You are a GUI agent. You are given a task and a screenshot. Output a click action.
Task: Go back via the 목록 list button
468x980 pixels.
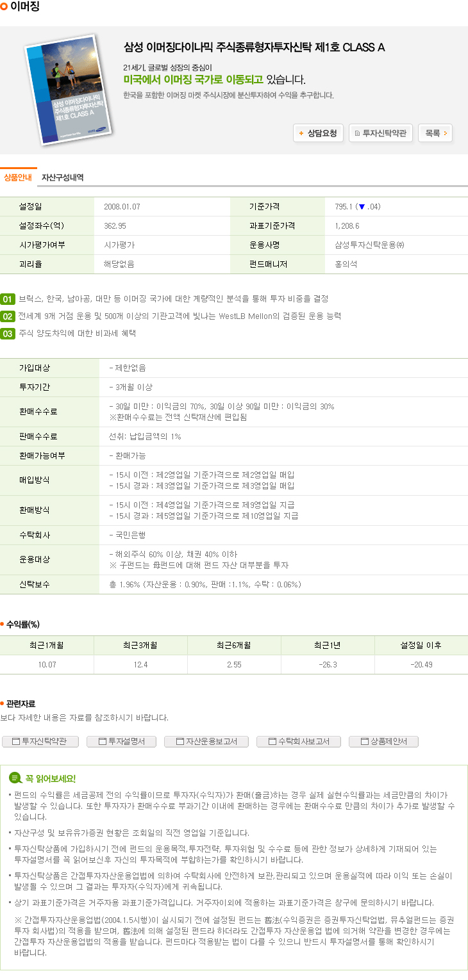[x=435, y=133]
